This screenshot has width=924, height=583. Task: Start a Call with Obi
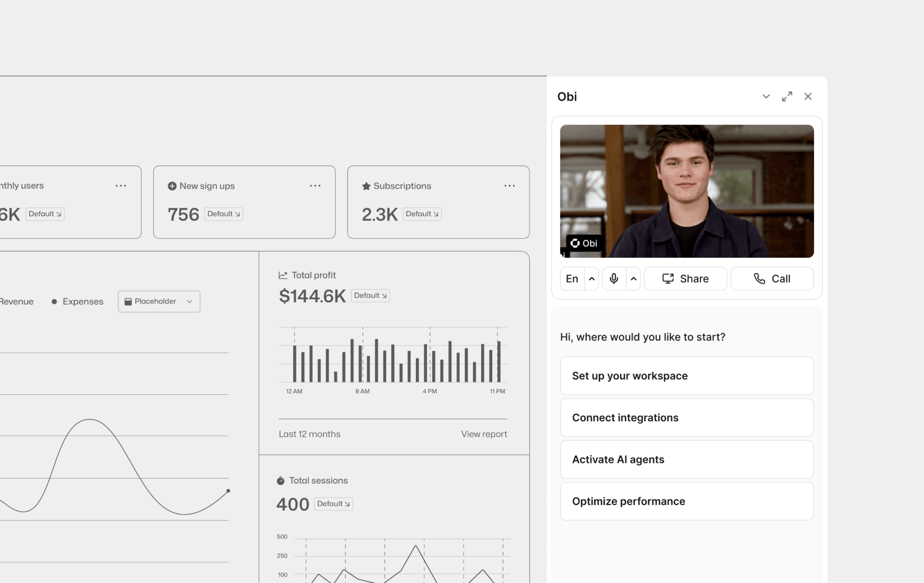pyautogui.click(x=772, y=279)
